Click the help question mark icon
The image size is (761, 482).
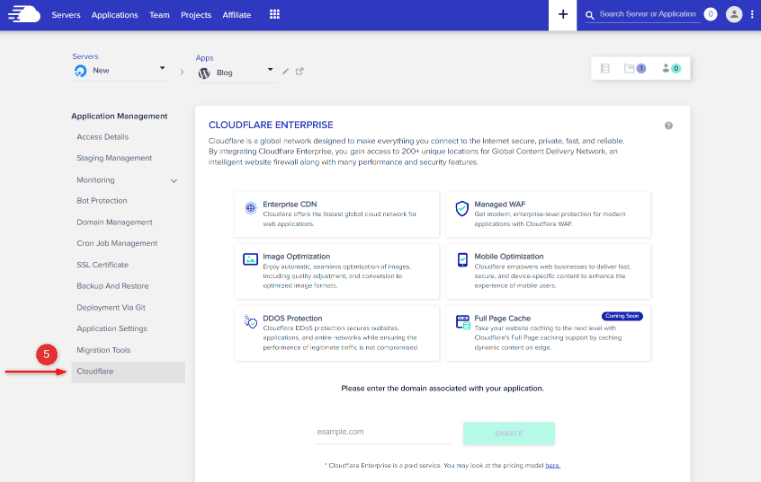668,126
